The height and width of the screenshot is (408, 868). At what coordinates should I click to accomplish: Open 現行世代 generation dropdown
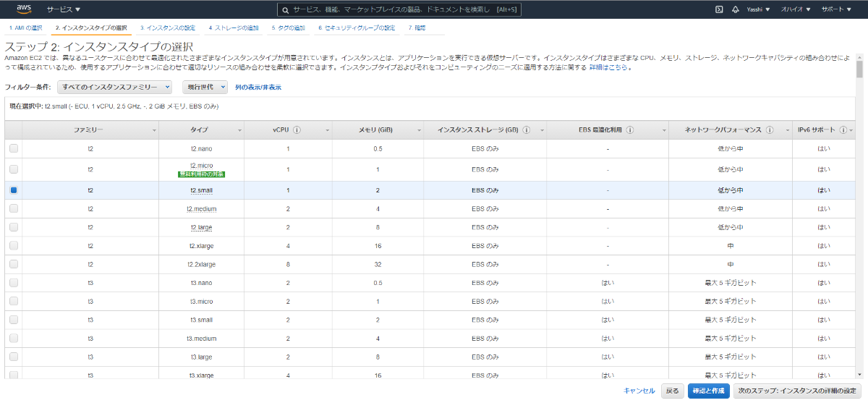pyautogui.click(x=205, y=87)
